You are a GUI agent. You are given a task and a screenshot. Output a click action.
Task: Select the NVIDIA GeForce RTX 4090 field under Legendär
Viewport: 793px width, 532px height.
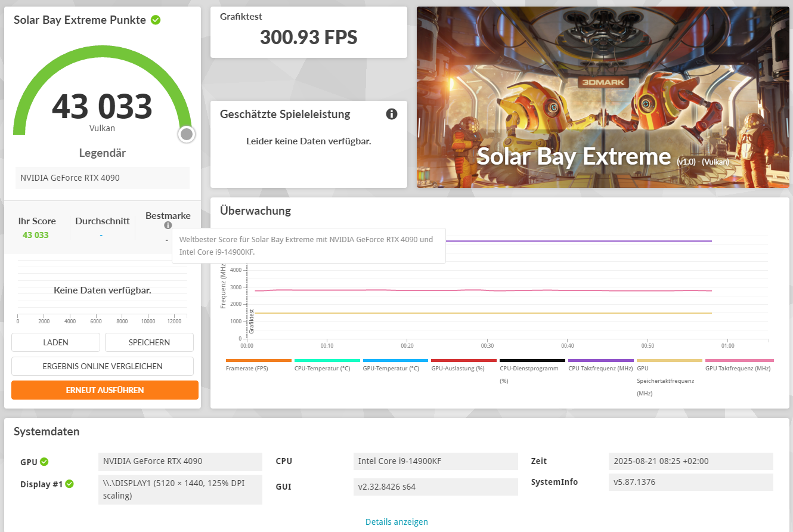point(103,178)
